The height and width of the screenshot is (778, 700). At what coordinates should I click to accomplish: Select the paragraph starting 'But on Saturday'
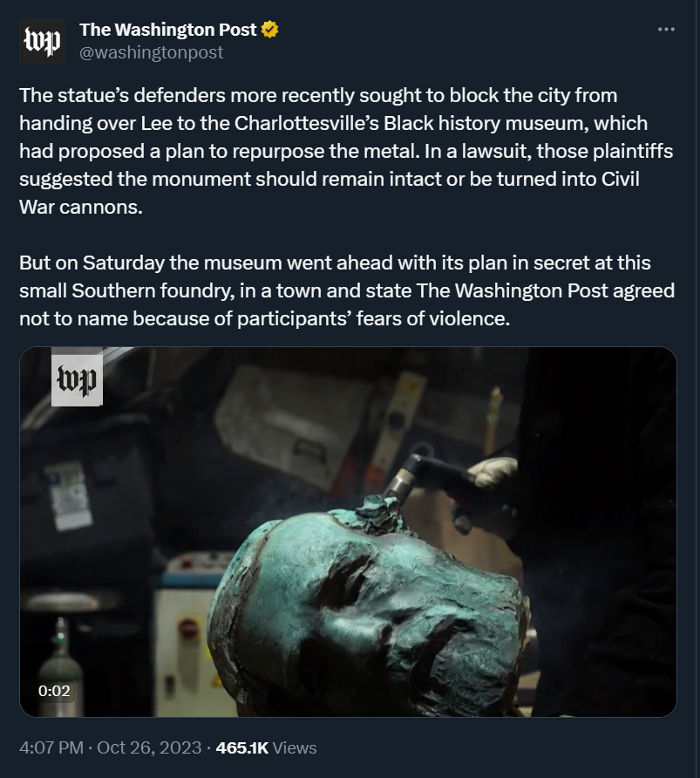click(347, 290)
